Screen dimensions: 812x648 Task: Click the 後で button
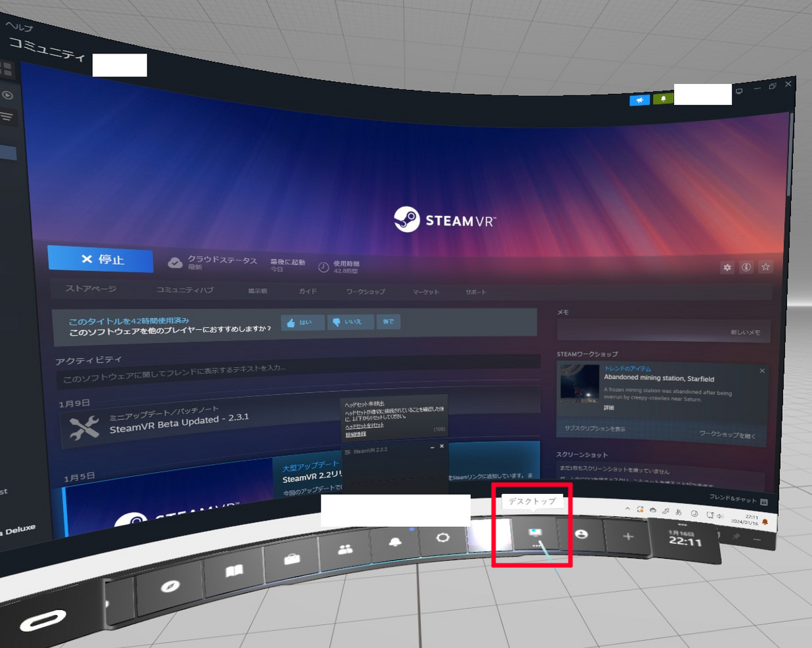click(x=388, y=322)
